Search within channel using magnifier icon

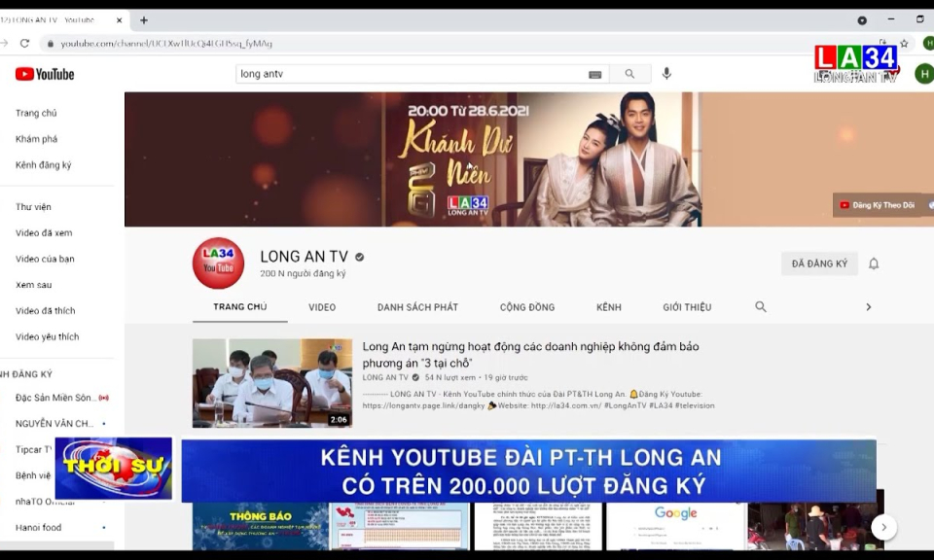click(x=761, y=306)
